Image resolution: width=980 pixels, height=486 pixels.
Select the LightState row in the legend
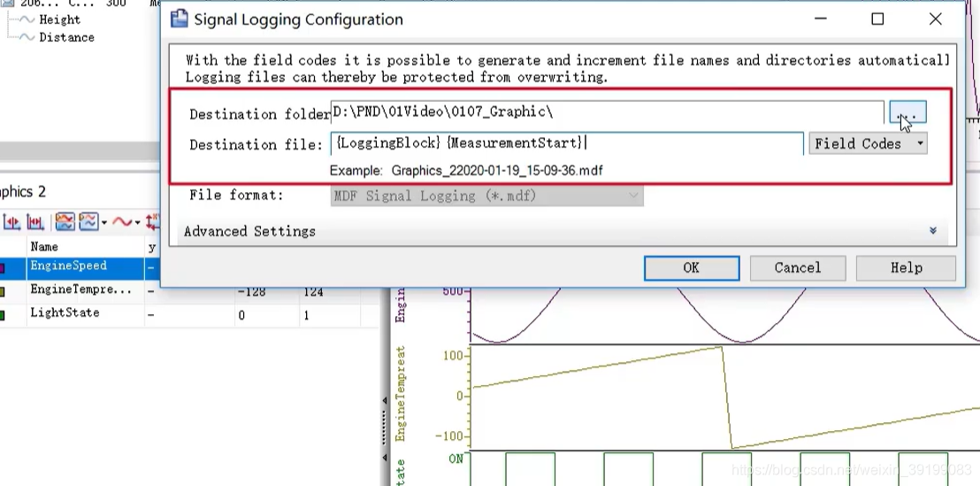188,314
